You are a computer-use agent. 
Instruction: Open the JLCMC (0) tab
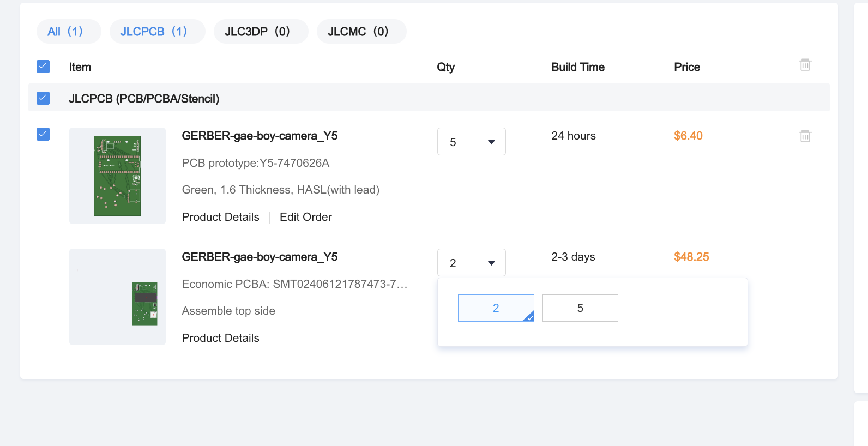coord(361,32)
